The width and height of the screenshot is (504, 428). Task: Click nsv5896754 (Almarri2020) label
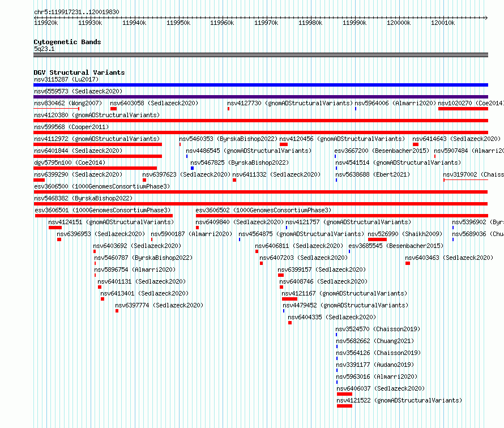pos(135,269)
